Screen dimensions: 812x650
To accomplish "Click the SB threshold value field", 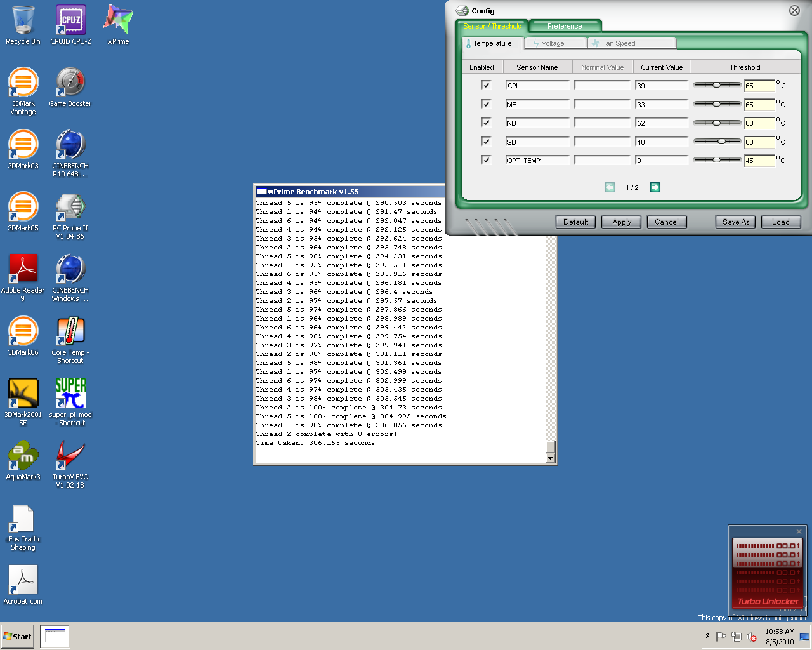I will click(x=759, y=142).
